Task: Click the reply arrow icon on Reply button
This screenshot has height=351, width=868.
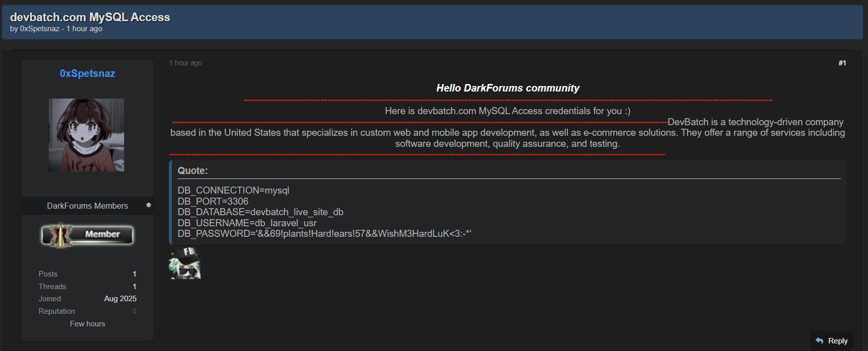Action: coord(819,340)
